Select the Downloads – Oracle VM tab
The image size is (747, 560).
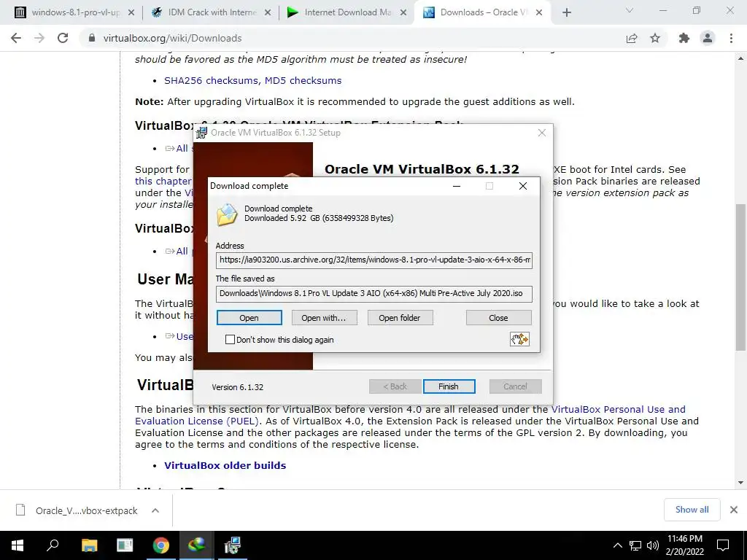tap(483, 12)
